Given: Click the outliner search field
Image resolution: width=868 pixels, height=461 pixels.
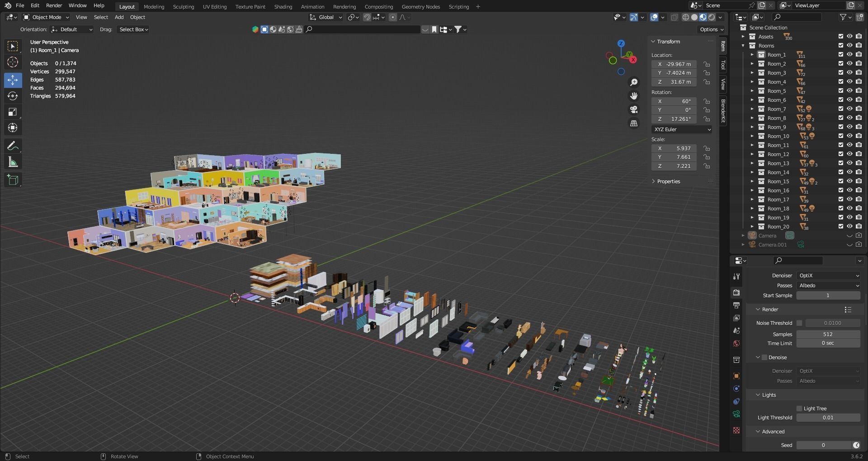Looking at the screenshot, I should click(797, 17).
